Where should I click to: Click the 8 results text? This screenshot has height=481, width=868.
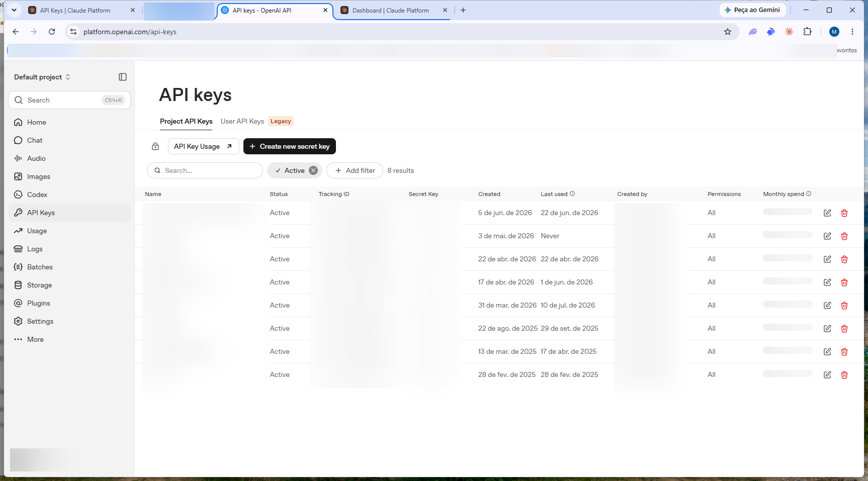point(401,170)
